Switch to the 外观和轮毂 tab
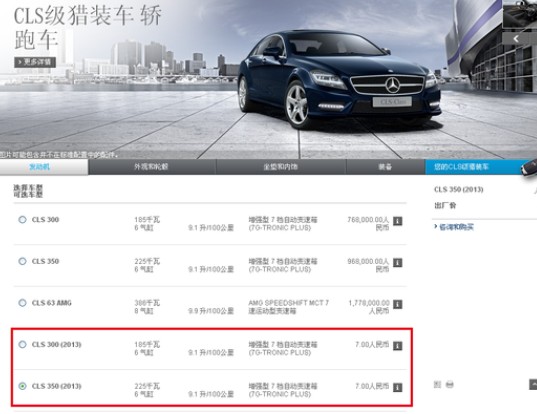 152,167
